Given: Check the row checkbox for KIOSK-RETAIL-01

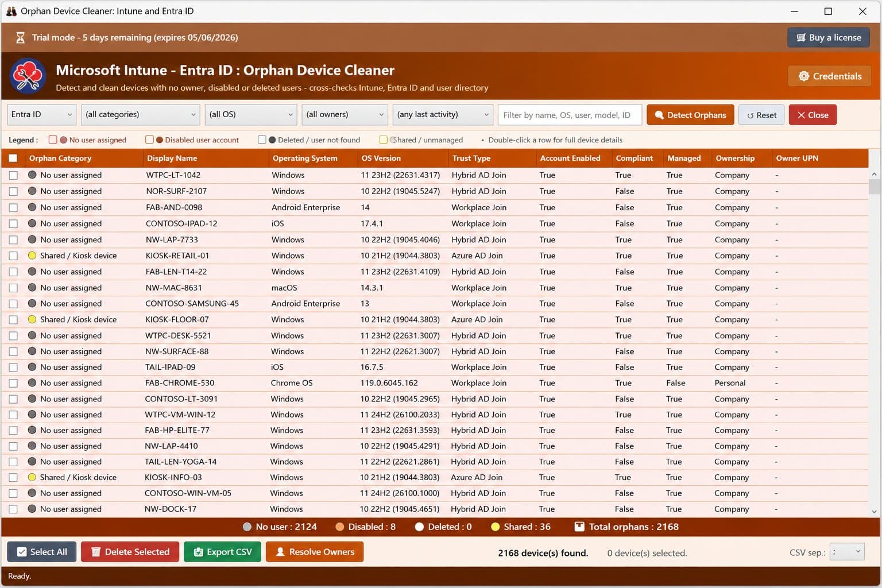Looking at the screenshot, I should pyautogui.click(x=13, y=256).
